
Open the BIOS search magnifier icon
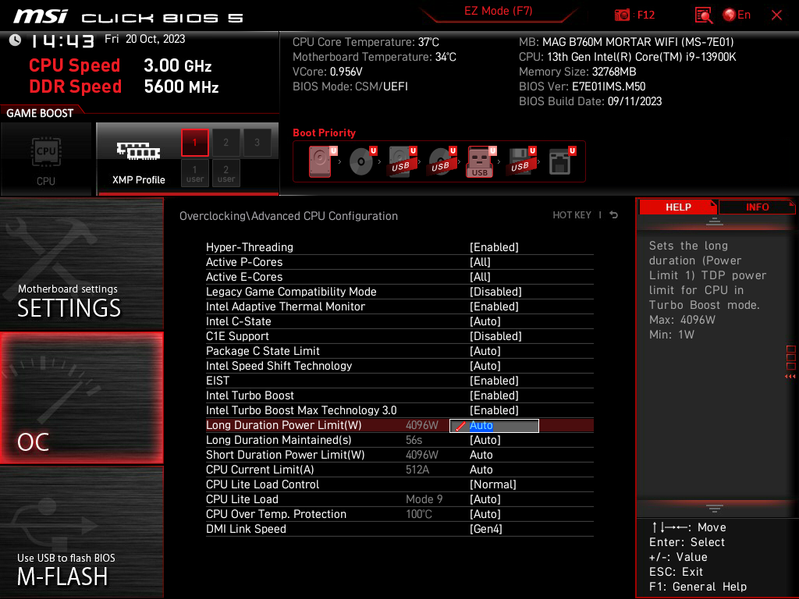[x=703, y=15]
